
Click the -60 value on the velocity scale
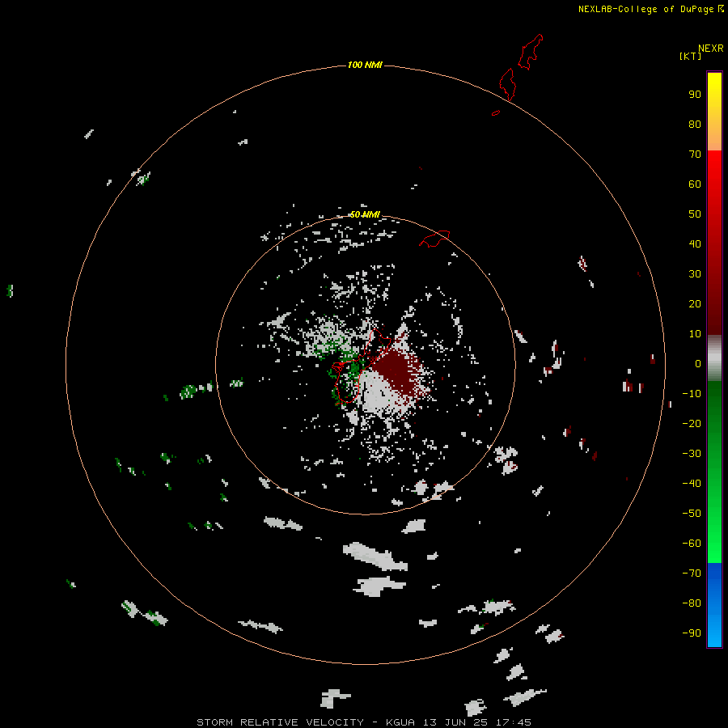(692, 544)
